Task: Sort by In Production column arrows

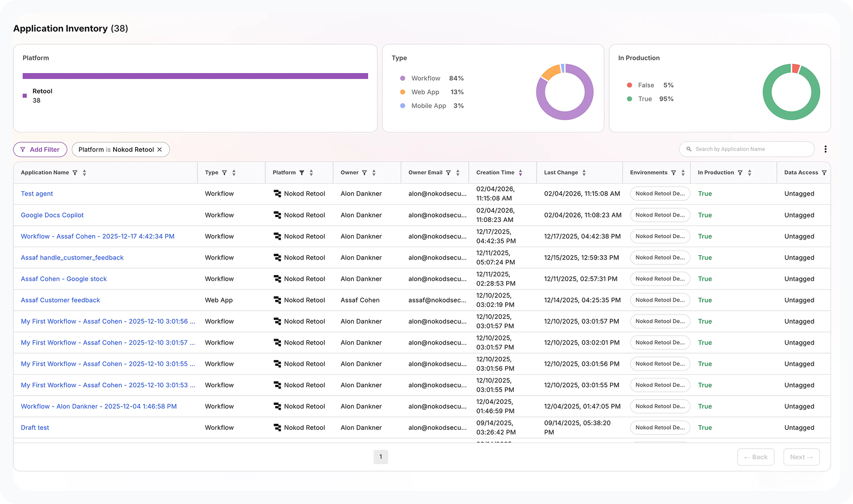Action: 750,173
